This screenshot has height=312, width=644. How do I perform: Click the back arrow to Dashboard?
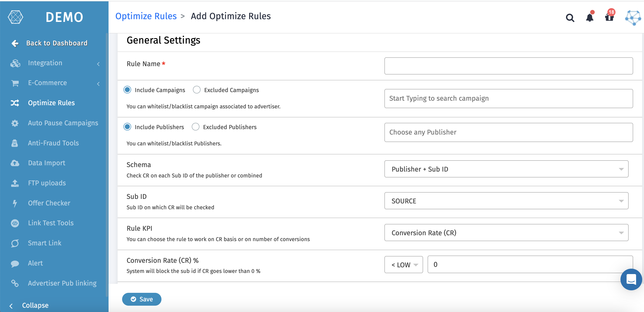pyautogui.click(x=15, y=43)
